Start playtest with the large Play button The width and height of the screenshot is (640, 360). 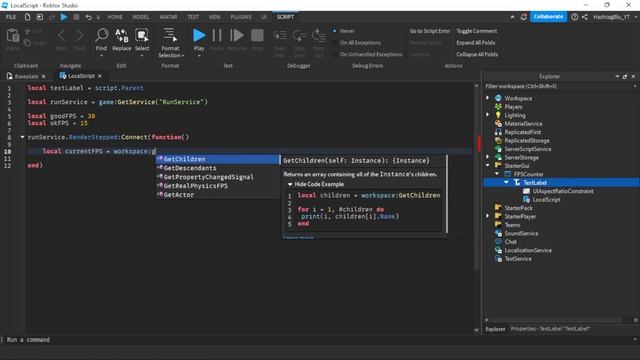click(x=199, y=36)
